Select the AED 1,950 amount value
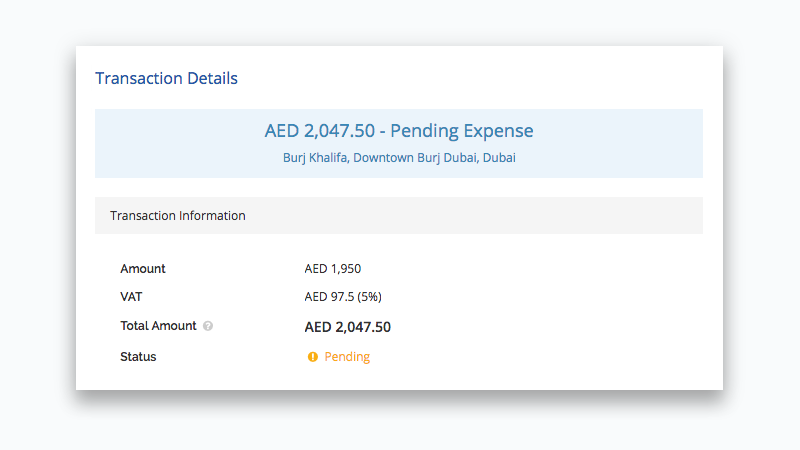 point(333,269)
